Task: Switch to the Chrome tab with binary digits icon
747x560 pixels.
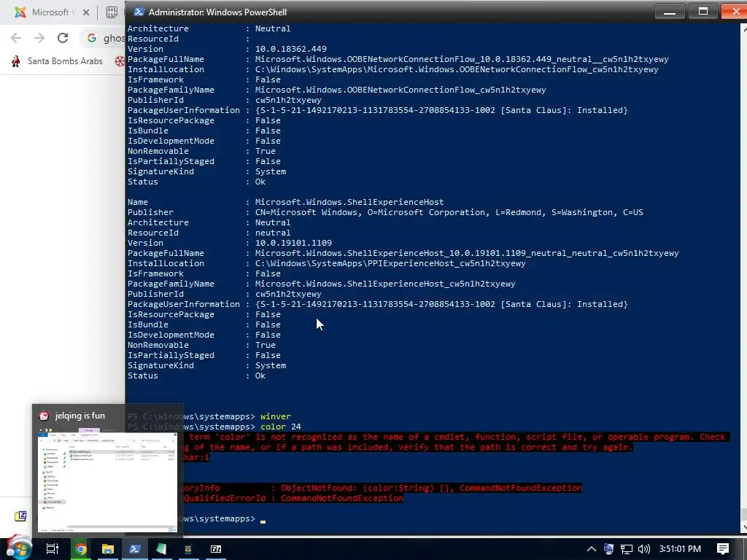Action: pos(112,12)
